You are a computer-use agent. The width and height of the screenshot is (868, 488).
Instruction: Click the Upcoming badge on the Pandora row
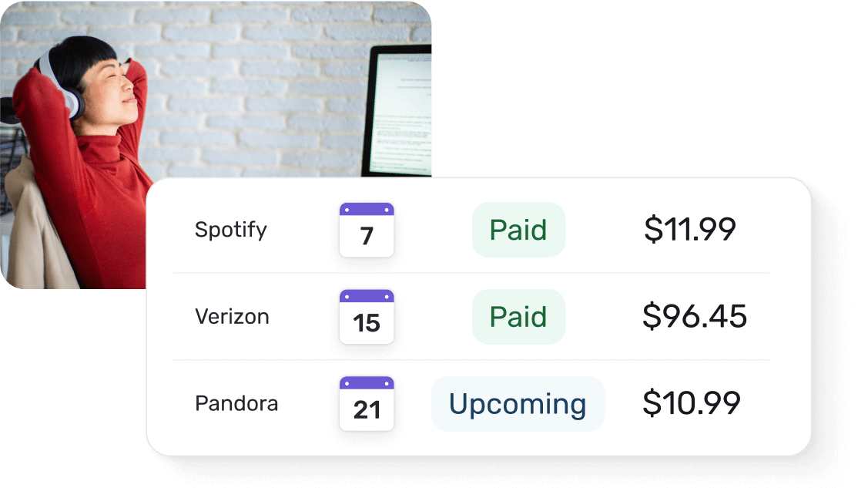click(x=518, y=403)
